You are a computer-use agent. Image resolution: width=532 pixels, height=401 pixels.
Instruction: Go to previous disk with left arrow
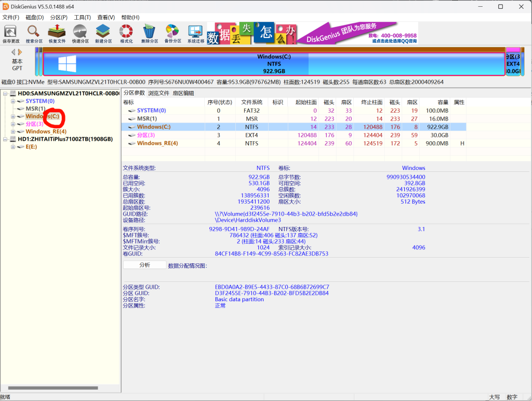[x=13, y=52]
